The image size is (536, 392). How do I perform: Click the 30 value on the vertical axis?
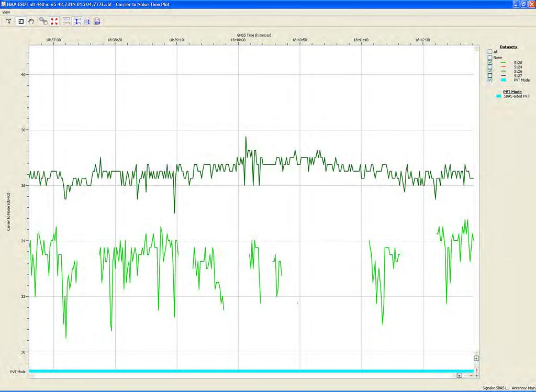coord(23,352)
